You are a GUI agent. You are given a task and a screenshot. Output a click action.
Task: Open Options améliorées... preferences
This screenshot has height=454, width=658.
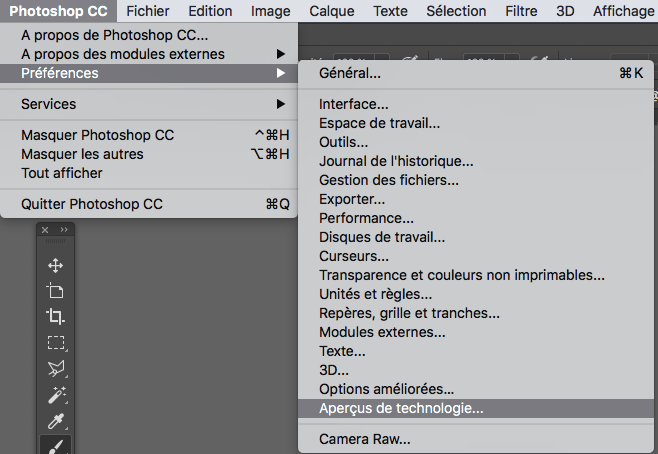pos(476,389)
